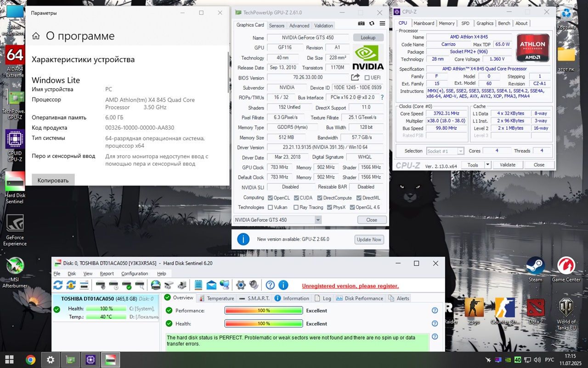The height and width of the screenshot is (368, 588).
Task: Click the GPU-Z refresh icon
Action: coord(372,23)
